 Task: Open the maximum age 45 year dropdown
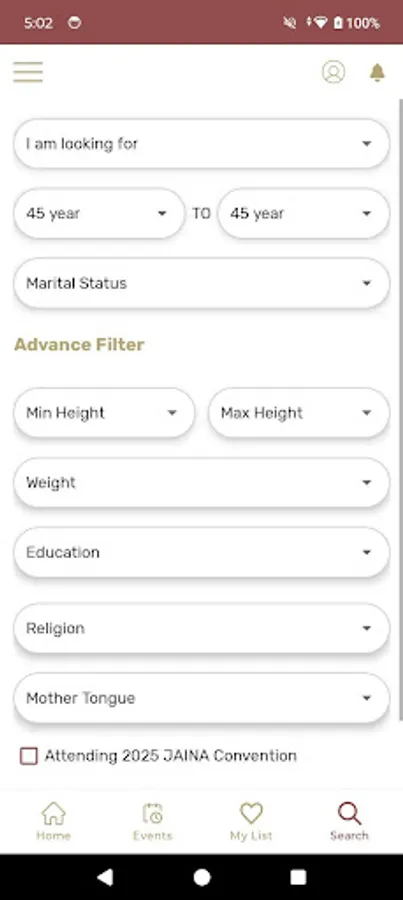(x=304, y=214)
